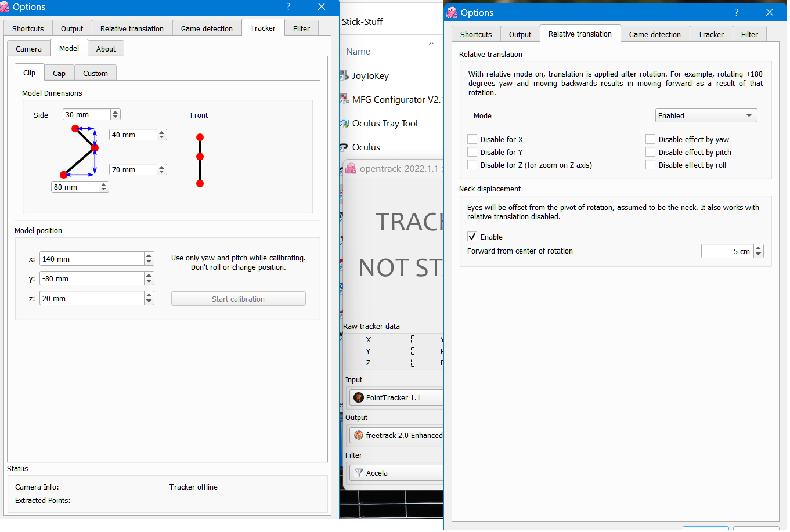
Task: Click the x position field showing 140 mm
Action: click(92, 259)
